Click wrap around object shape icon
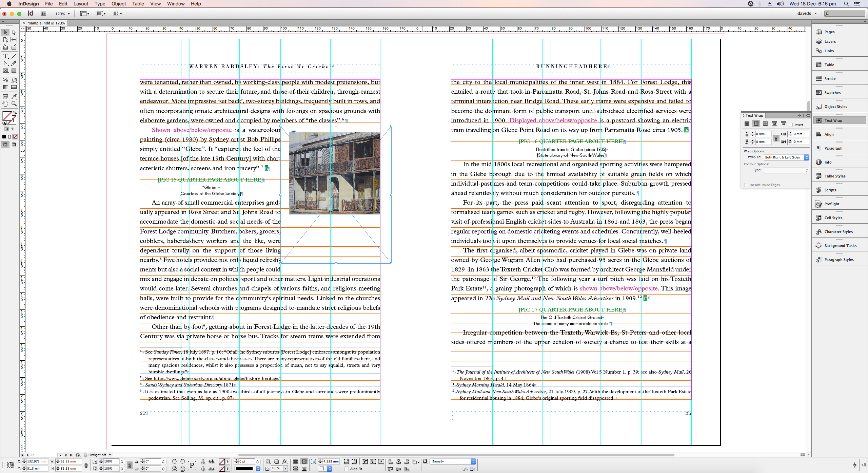This screenshot has height=473, width=868. click(x=765, y=124)
